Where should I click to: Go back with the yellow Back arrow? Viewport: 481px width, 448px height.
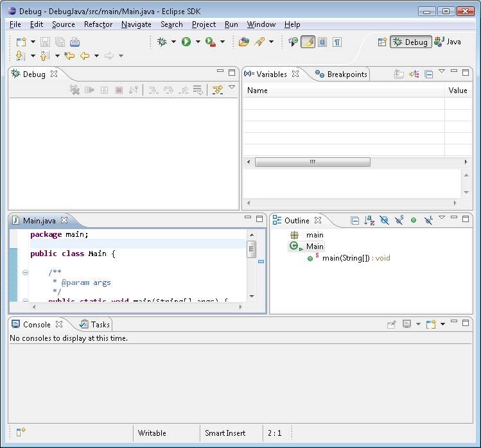[x=85, y=56]
